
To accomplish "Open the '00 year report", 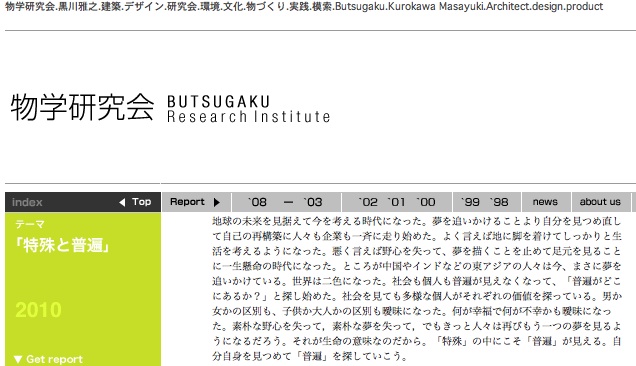I will [x=426, y=202].
